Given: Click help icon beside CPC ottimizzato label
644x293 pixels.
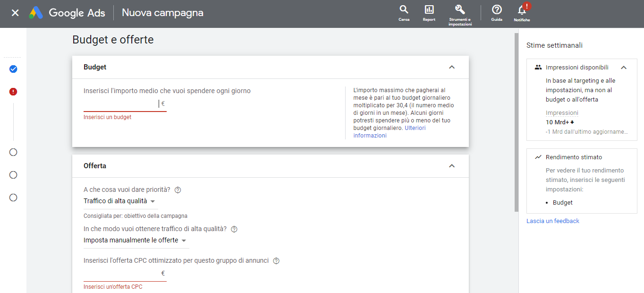Looking at the screenshot, I should click(x=276, y=261).
